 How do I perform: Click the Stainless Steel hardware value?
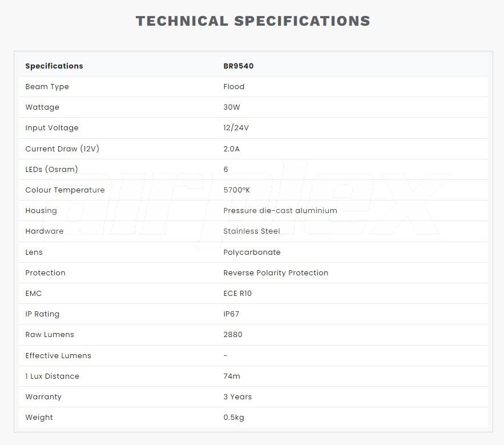click(251, 231)
